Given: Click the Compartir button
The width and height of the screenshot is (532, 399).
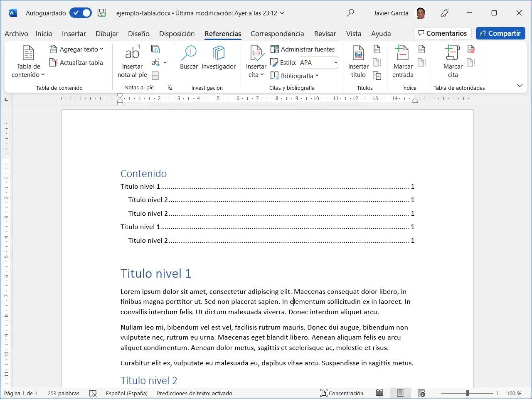Looking at the screenshot, I should (x=500, y=33).
